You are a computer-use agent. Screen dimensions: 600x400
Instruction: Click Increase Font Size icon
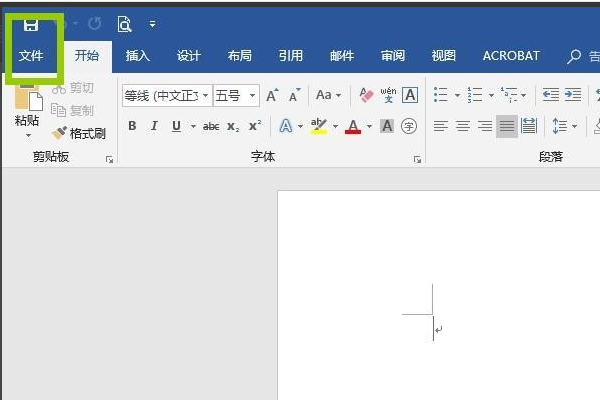pos(272,95)
